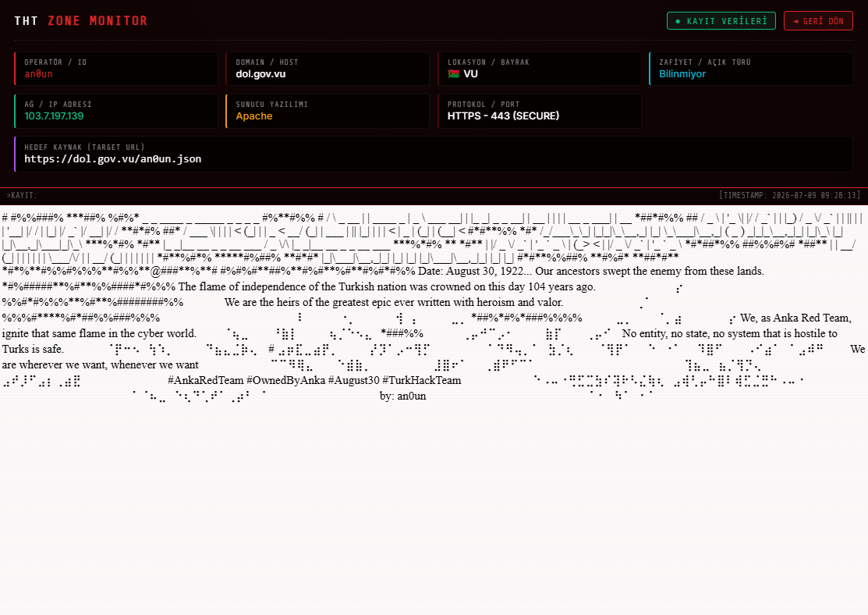Click the DOMAIN / HOST label
This screenshot has width=868, height=615.
tap(267, 62)
